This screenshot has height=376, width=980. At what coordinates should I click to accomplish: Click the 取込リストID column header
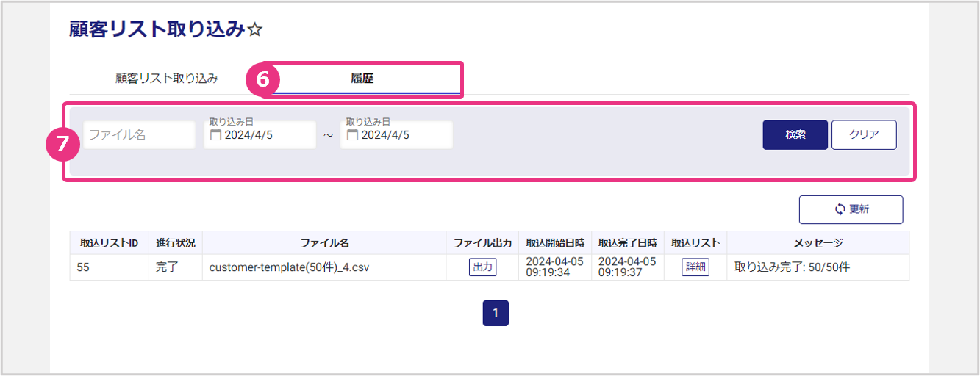pos(109,242)
